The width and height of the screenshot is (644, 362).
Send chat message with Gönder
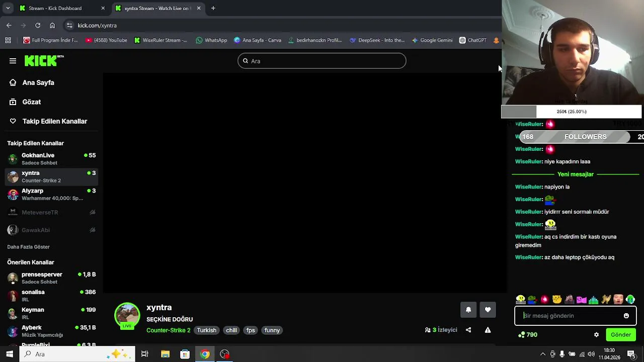(621, 335)
